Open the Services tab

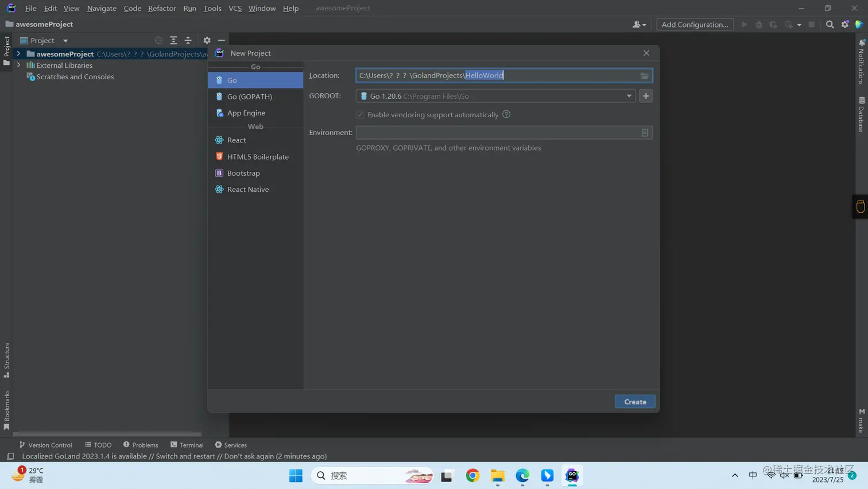click(x=231, y=445)
